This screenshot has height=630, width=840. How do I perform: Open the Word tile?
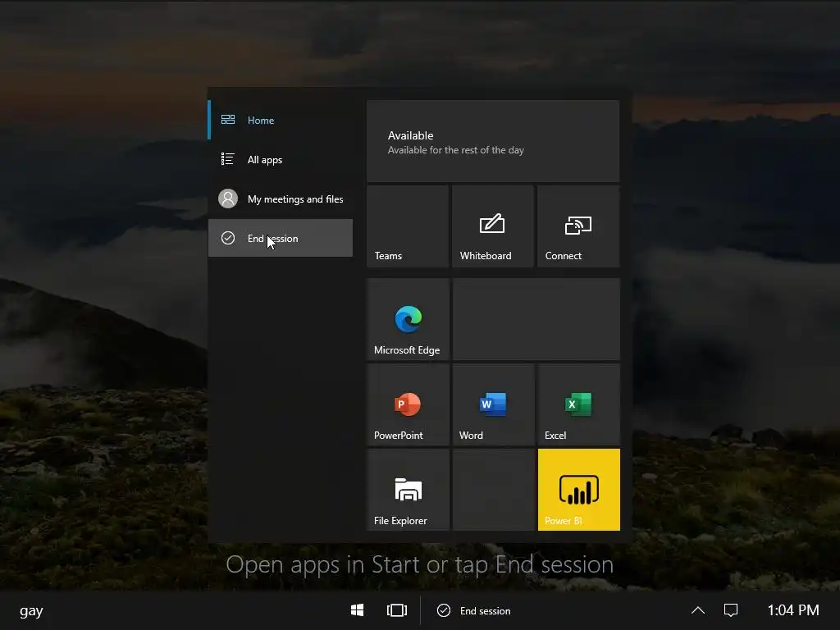[493, 404]
